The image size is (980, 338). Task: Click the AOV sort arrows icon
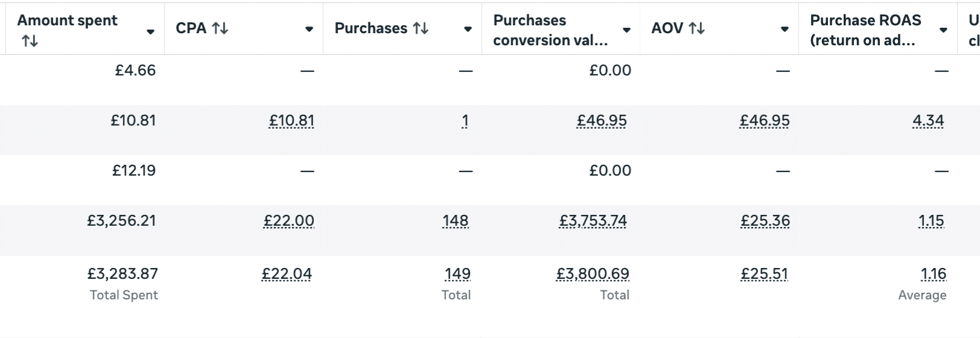[x=696, y=28]
